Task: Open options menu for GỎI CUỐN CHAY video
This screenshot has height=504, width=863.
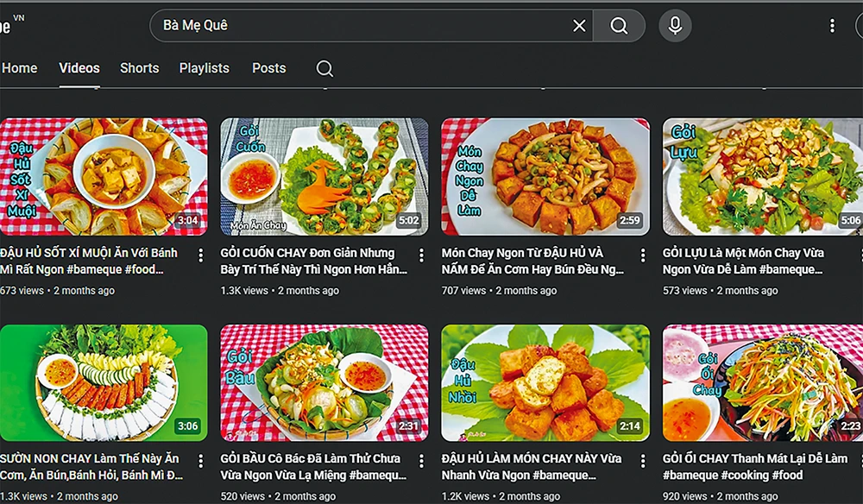Action: [422, 255]
